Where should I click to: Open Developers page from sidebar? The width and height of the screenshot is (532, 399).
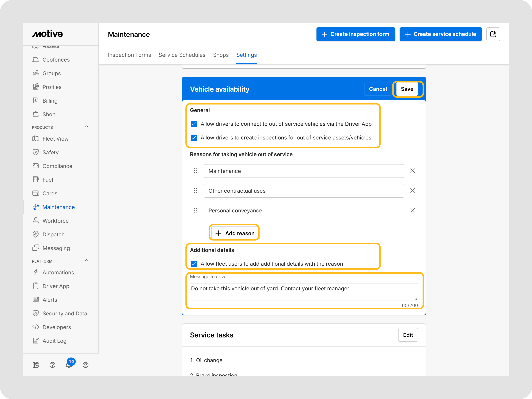pyautogui.click(x=57, y=327)
